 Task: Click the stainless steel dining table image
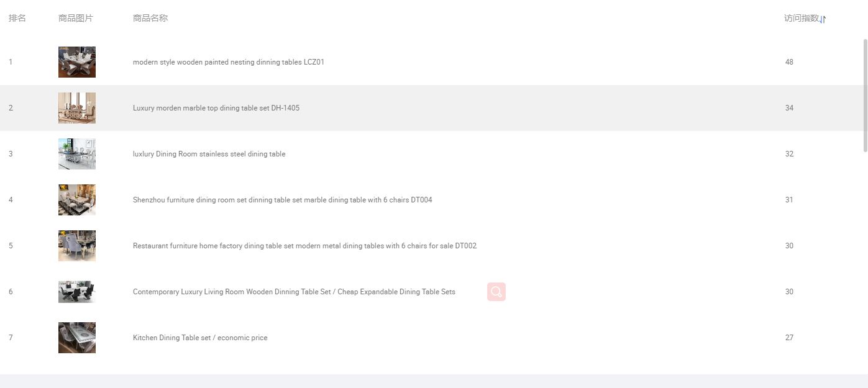(77, 154)
